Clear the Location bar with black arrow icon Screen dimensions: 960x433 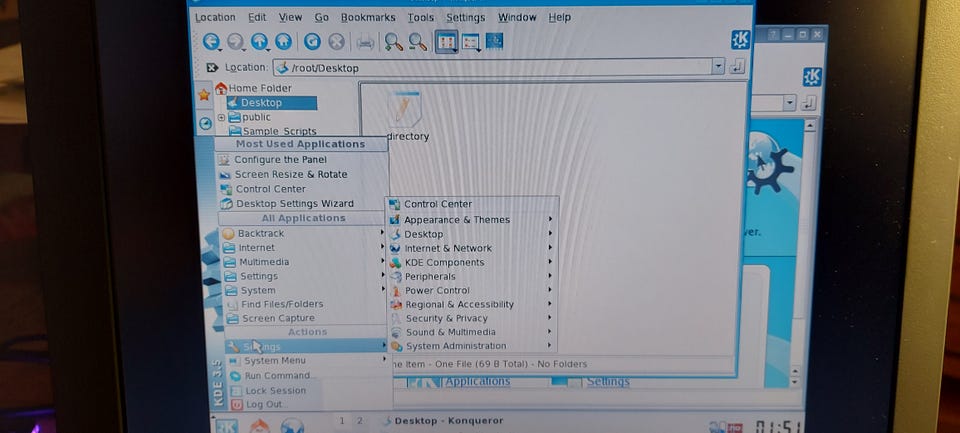[x=212, y=67]
